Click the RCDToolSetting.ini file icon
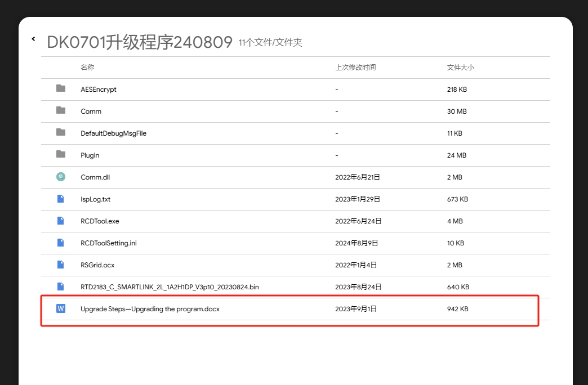The width and height of the screenshot is (588, 385). (60, 243)
